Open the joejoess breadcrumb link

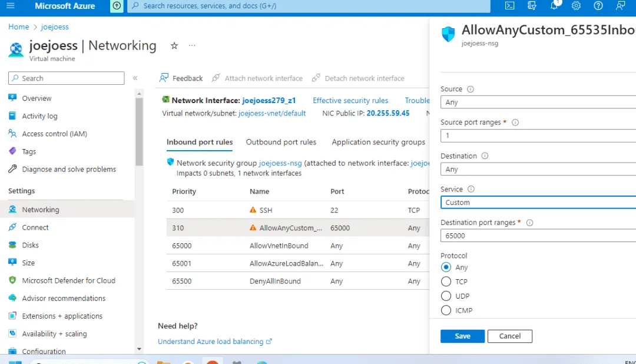coord(55,27)
